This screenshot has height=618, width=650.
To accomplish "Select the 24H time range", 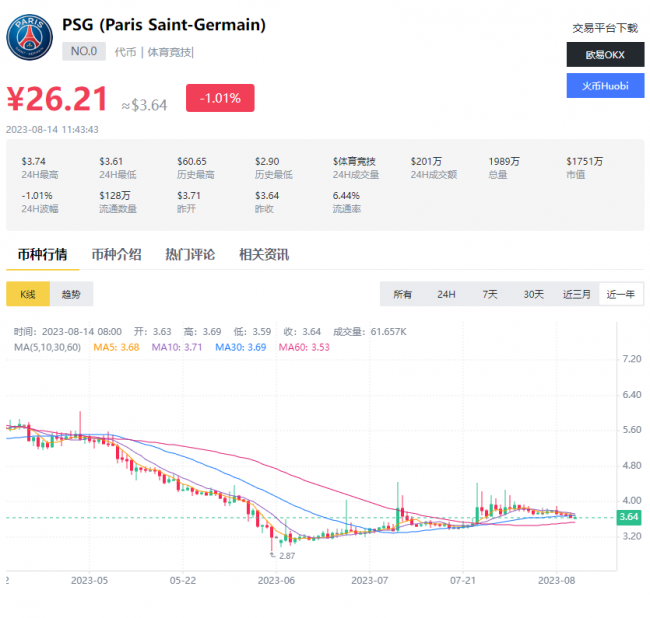I will 446,294.
